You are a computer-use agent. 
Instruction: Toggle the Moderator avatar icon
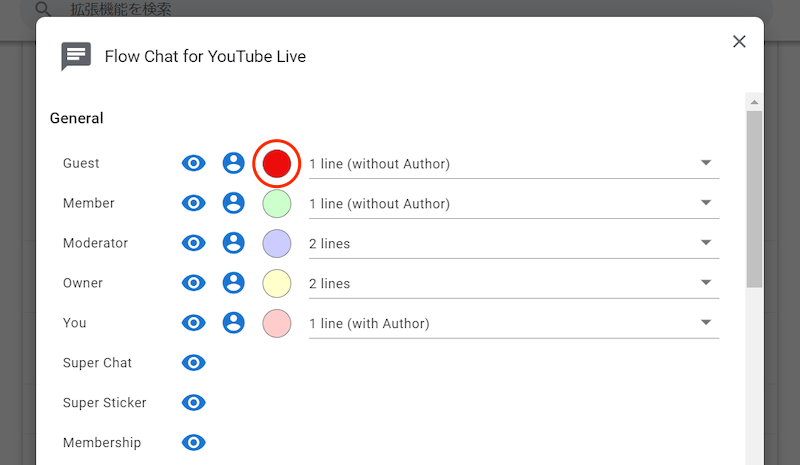233,243
